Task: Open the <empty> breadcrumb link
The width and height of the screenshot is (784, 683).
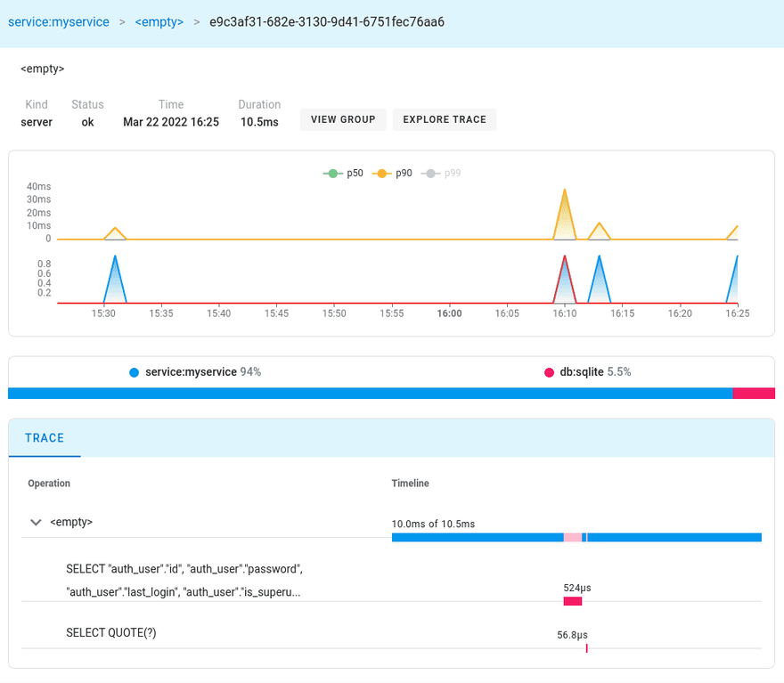Action: tap(159, 21)
